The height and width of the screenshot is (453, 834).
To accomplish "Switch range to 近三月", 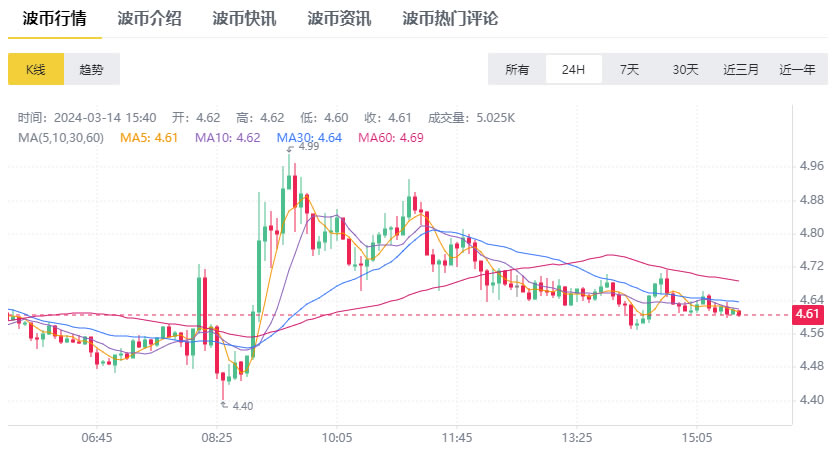I will [x=741, y=69].
